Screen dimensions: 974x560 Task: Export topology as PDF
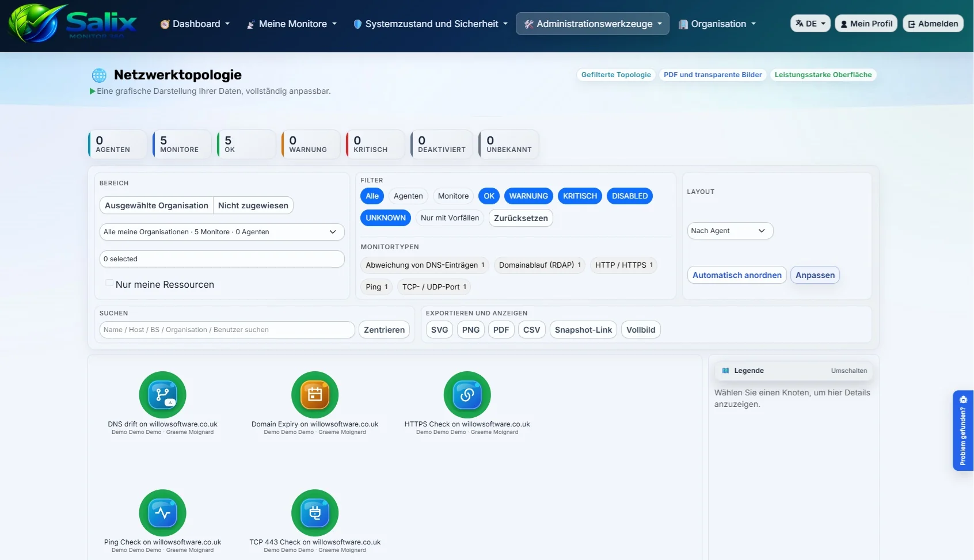click(501, 330)
